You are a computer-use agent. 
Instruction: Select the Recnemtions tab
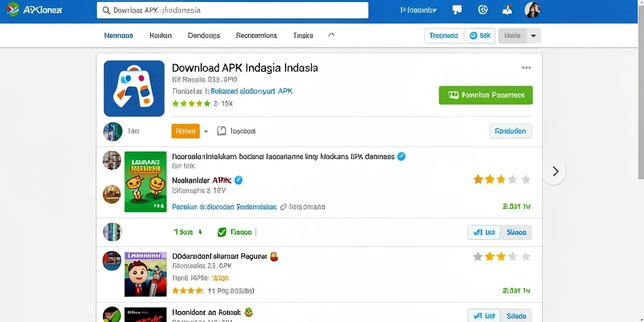257,36
